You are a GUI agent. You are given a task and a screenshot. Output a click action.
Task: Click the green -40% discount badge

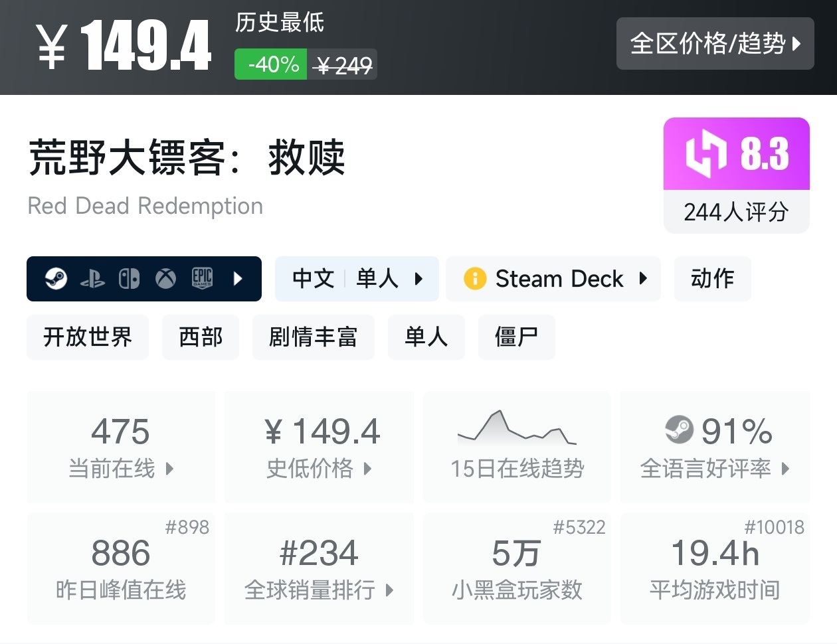click(x=271, y=64)
